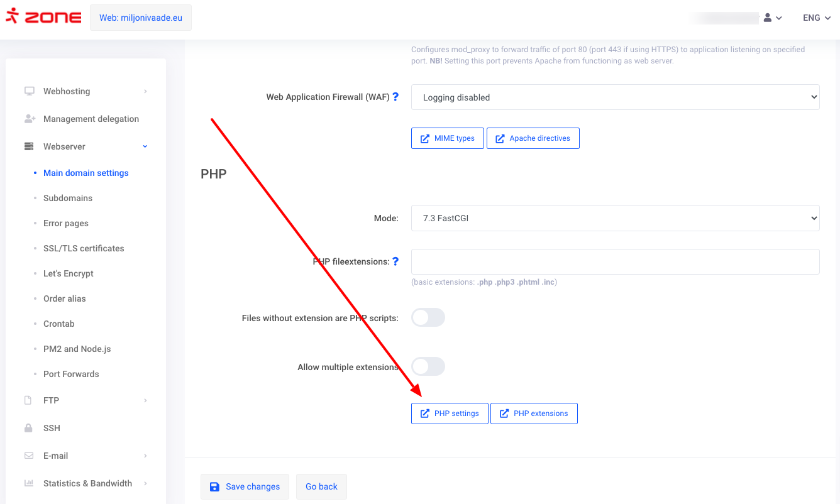The image size is (840, 504).
Task: Open the PHP Mode dropdown
Action: (x=615, y=218)
